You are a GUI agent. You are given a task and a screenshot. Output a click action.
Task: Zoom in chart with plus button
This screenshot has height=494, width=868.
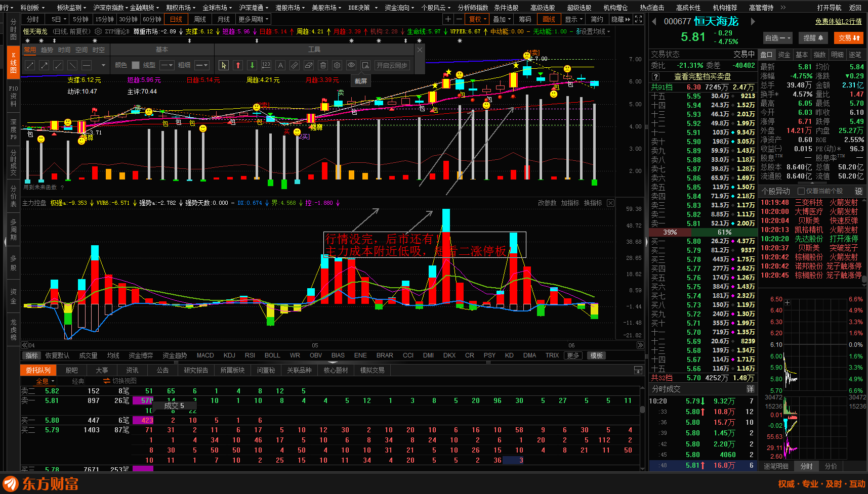click(x=448, y=19)
